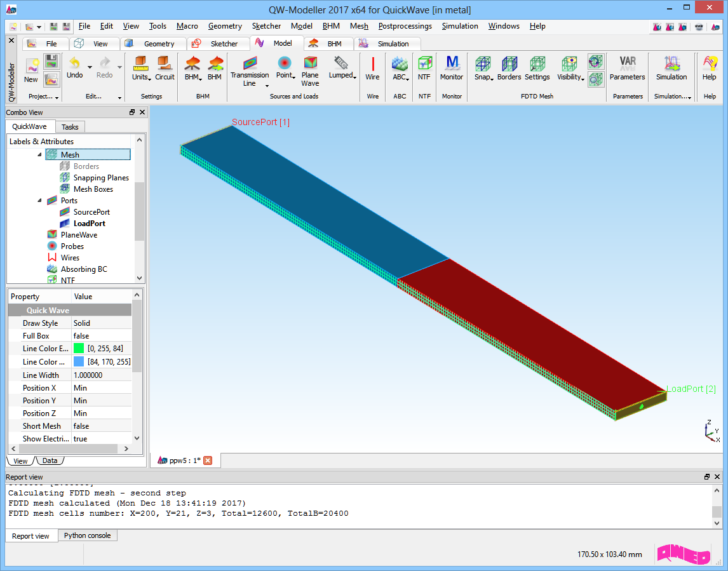Click the blue Line Color swatch
The image size is (728, 571).
79,361
